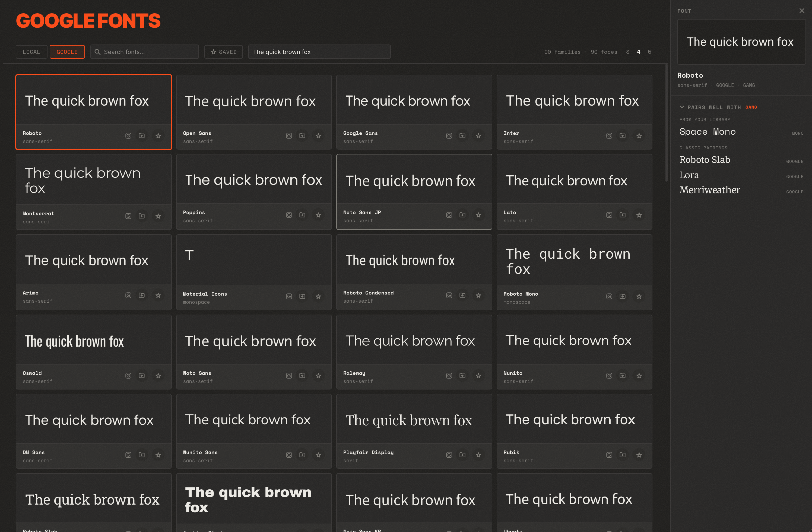Screen dimensions: 812x532
Task: Star the Oswald font
Action: 158,376
